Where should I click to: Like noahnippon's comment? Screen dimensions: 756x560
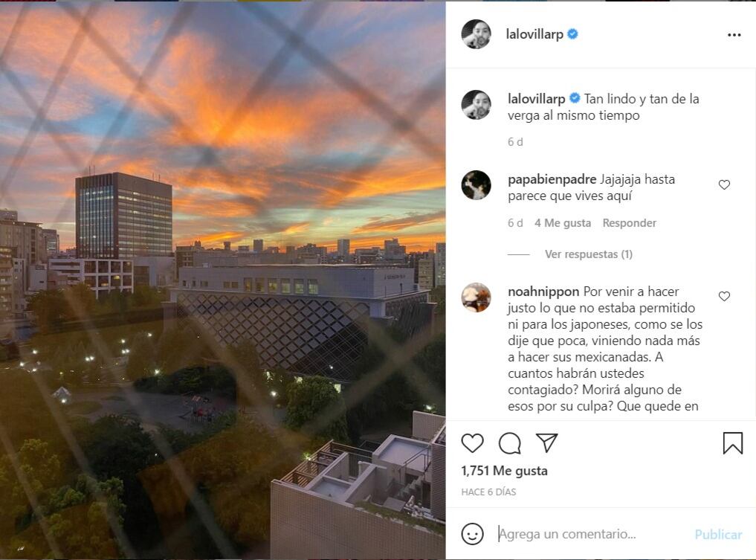(x=724, y=296)
